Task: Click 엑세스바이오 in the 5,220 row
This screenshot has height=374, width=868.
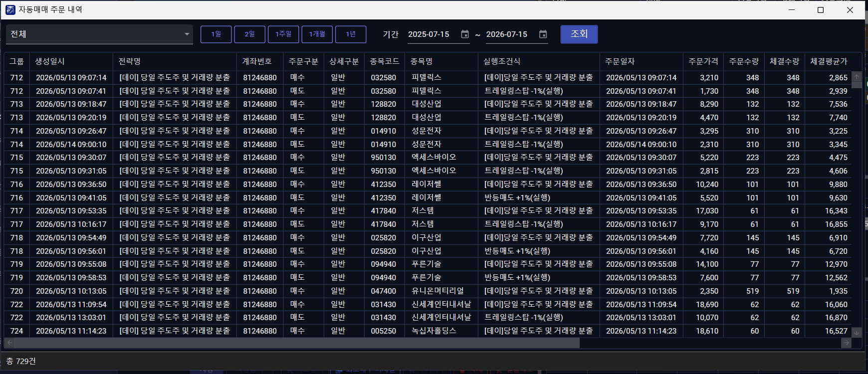Action: [434, 158]
